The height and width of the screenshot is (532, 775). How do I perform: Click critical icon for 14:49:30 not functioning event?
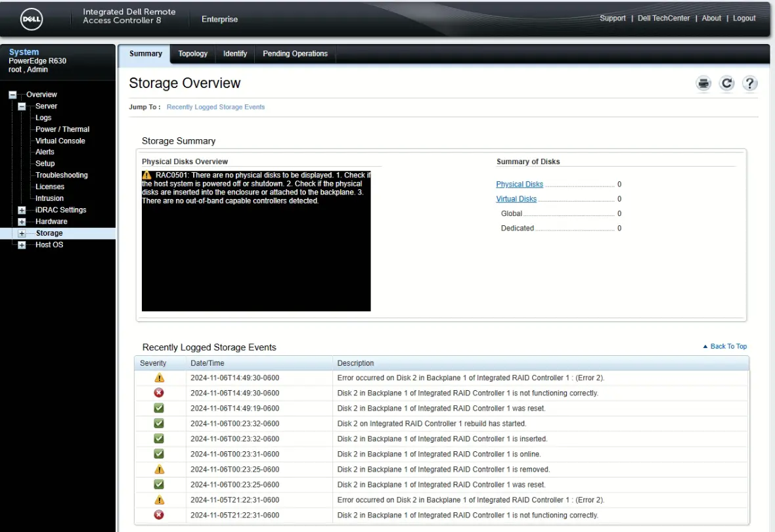point(159,393)
